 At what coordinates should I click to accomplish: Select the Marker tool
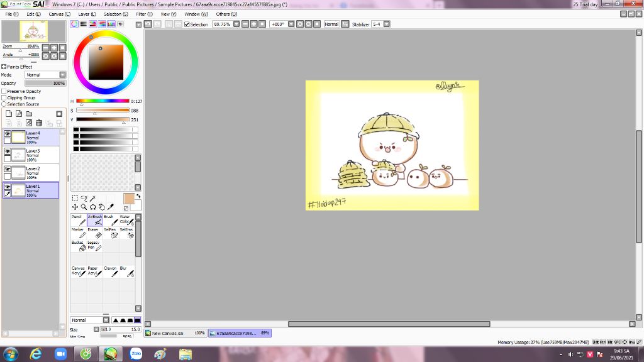pyautogui.click(x=79, y=233)
